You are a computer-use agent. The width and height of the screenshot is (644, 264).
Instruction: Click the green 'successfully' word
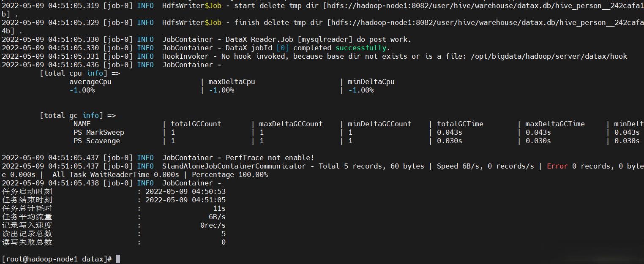tap(360, 48)
